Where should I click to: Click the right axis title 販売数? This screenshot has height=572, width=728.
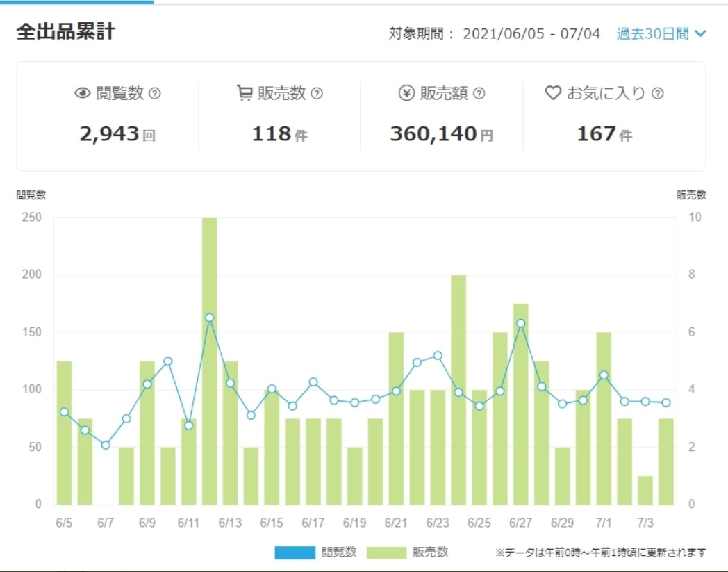691,195
